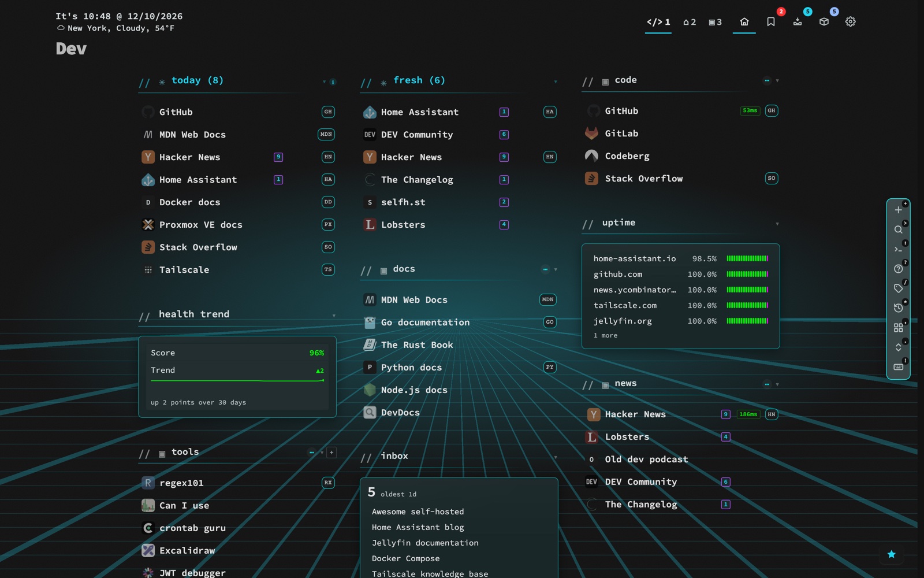Image resolution: width=924 pixels, height=578 pixels.
Task: Switch to workspace tab 1 with code icon
Action: point(658,22)
